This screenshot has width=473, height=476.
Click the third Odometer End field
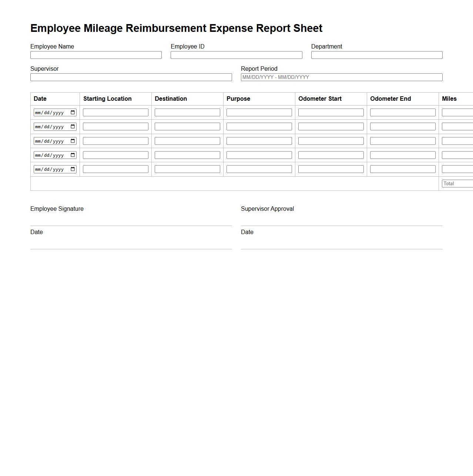(402, 141)
